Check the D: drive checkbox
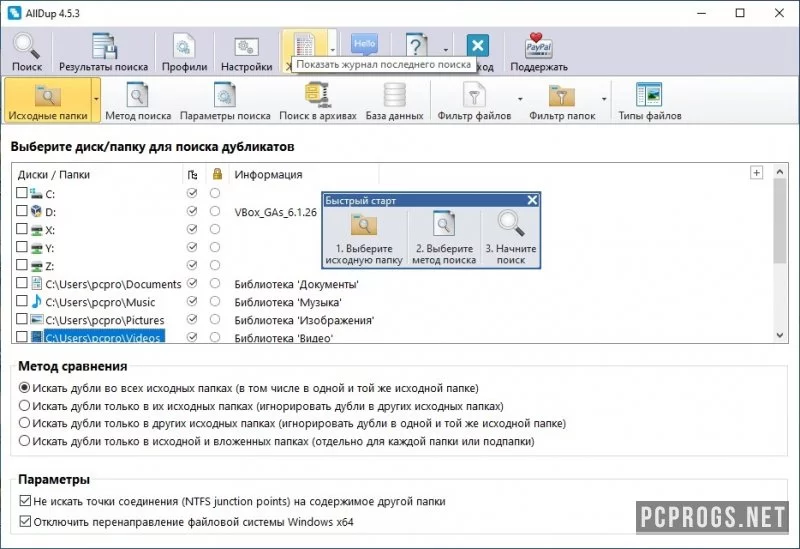The width and height of the screenshot is (800, 549). (21, 211)
